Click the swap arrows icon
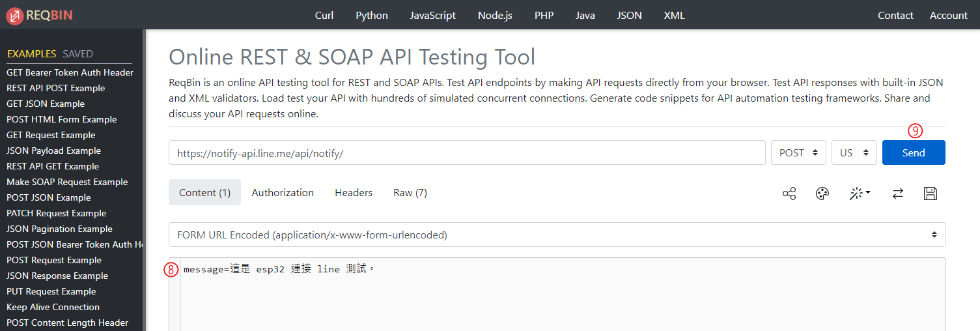The width and height of the screenshot is (980, 331). 897,194
